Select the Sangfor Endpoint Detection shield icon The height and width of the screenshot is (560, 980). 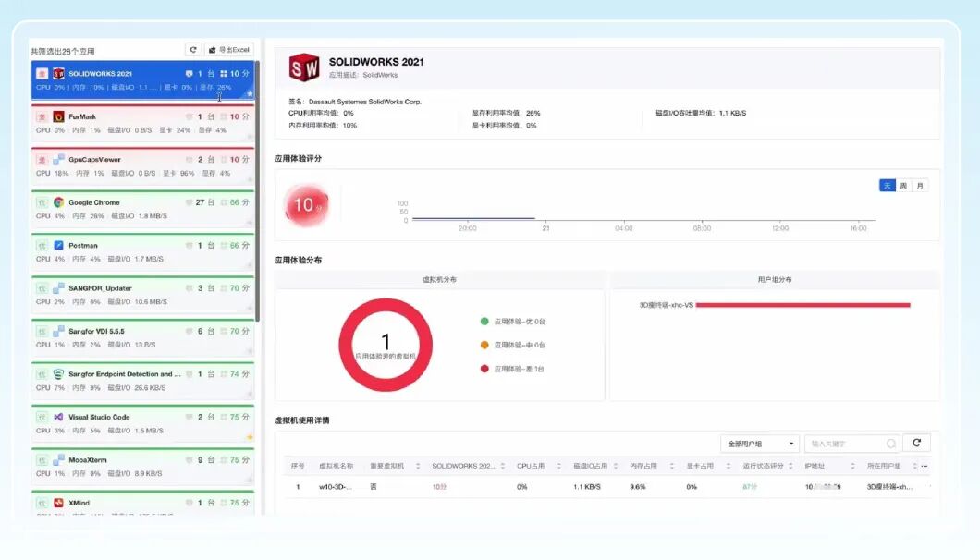point(58,374)
